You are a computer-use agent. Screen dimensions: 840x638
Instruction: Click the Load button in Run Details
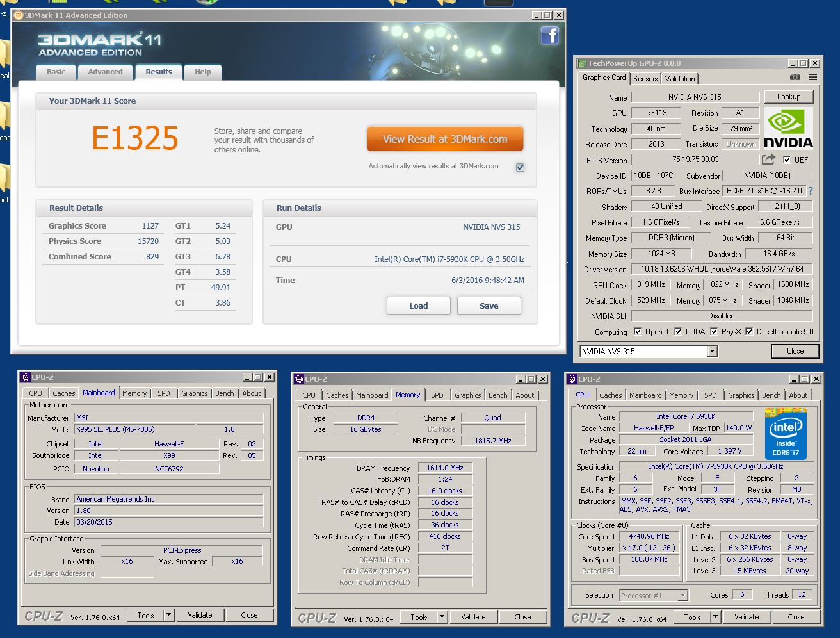click(x=419, y=306)
